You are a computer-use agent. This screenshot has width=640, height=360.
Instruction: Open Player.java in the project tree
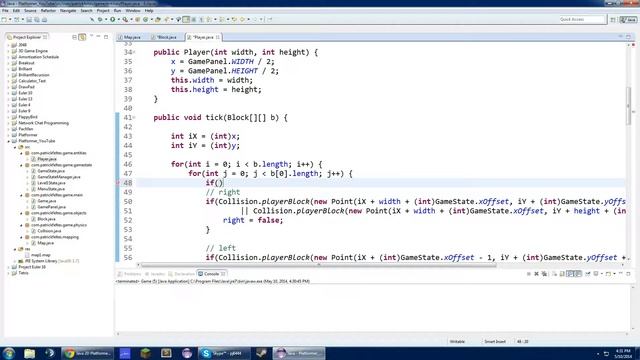[47, 159]
